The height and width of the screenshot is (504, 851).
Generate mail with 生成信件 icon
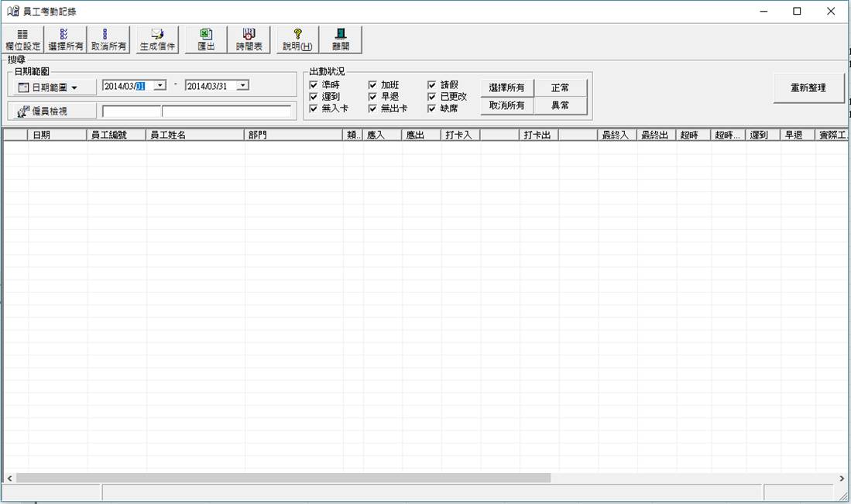pos(157,39)
